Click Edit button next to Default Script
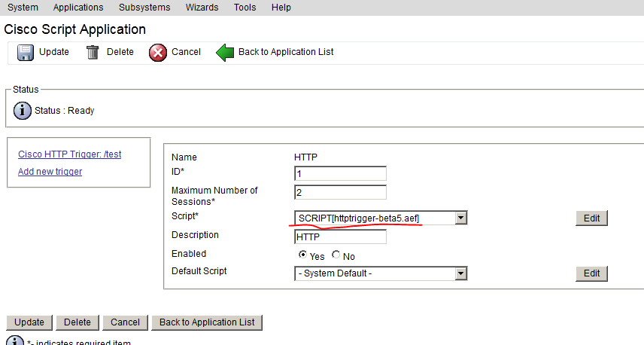Screen dimensions: 644x345 [591, 273]
